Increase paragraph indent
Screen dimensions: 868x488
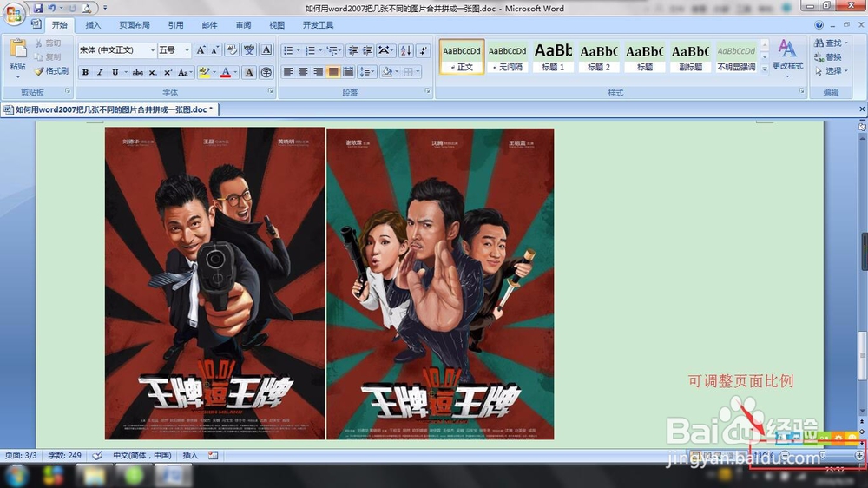coord(367,50)
